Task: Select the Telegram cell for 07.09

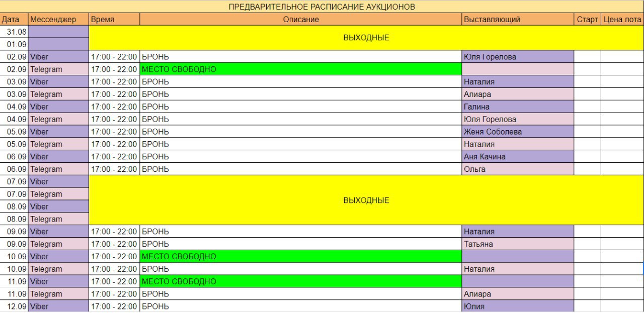Action: (58, 194)
